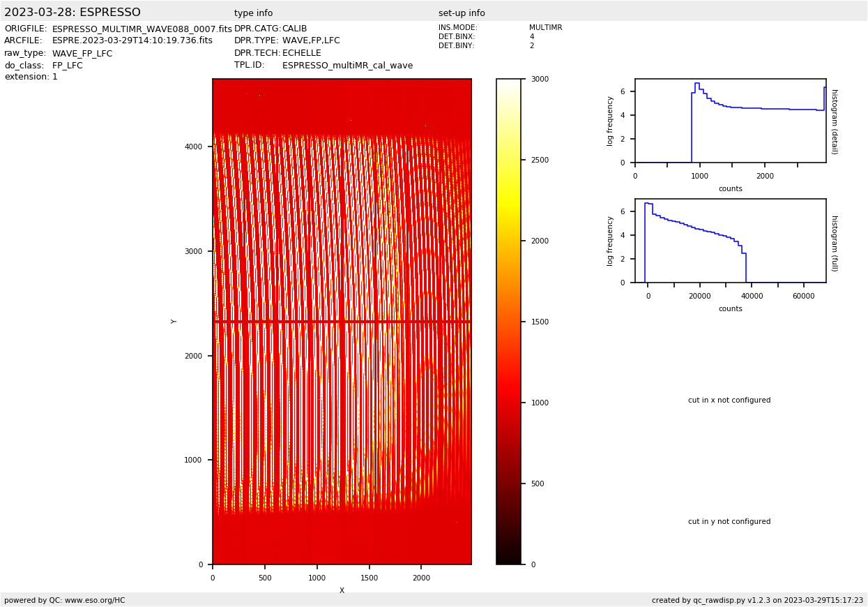This screenshot has height=607, width=868.
Task: Click the DPR.CATG value CALIB
Action: (294, 29)
